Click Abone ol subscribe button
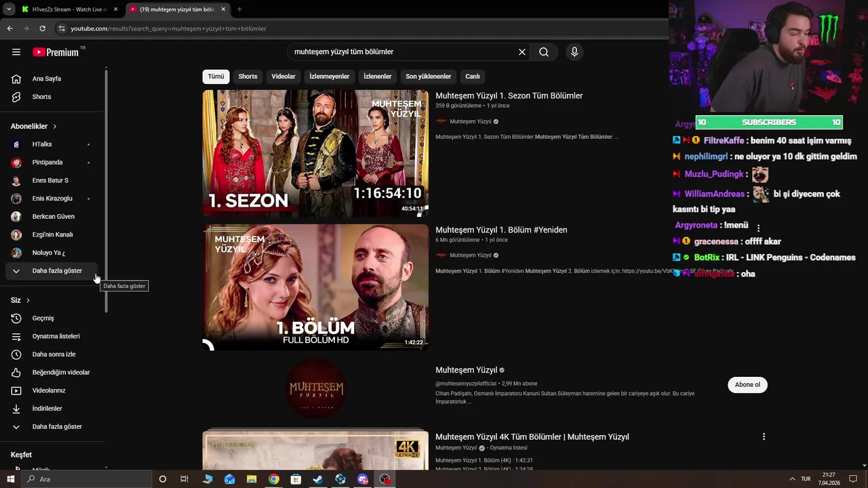 pos(747,385)
